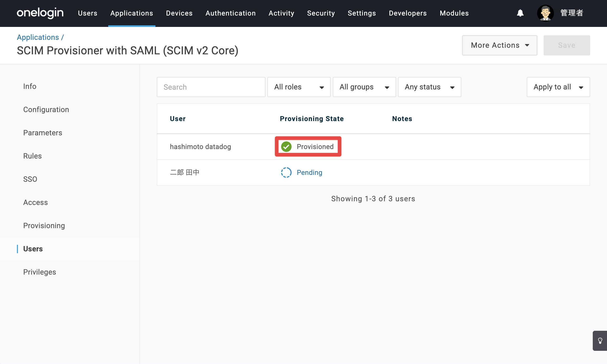Switch to the Rules tab
Screen dimensions: 607x364
32,156
